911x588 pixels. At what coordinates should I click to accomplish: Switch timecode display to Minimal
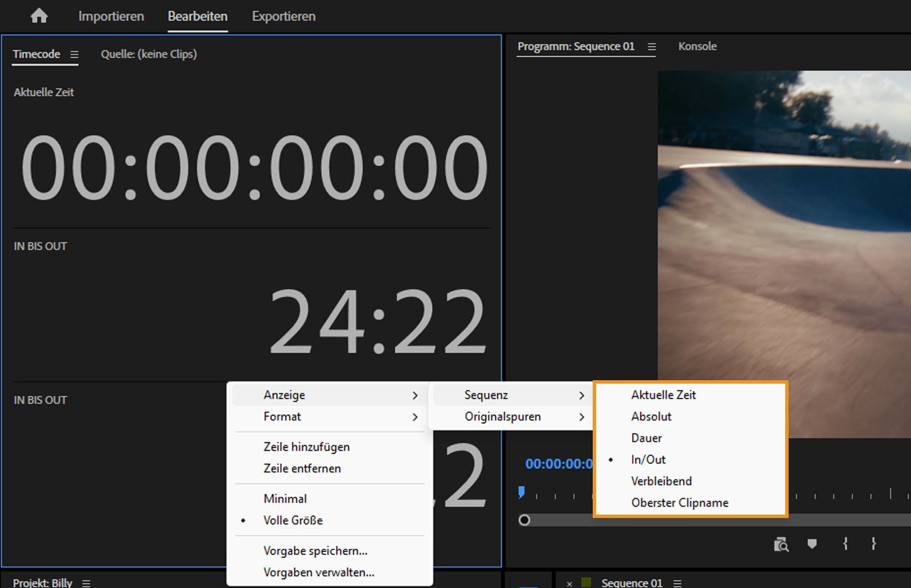[285, 499]
